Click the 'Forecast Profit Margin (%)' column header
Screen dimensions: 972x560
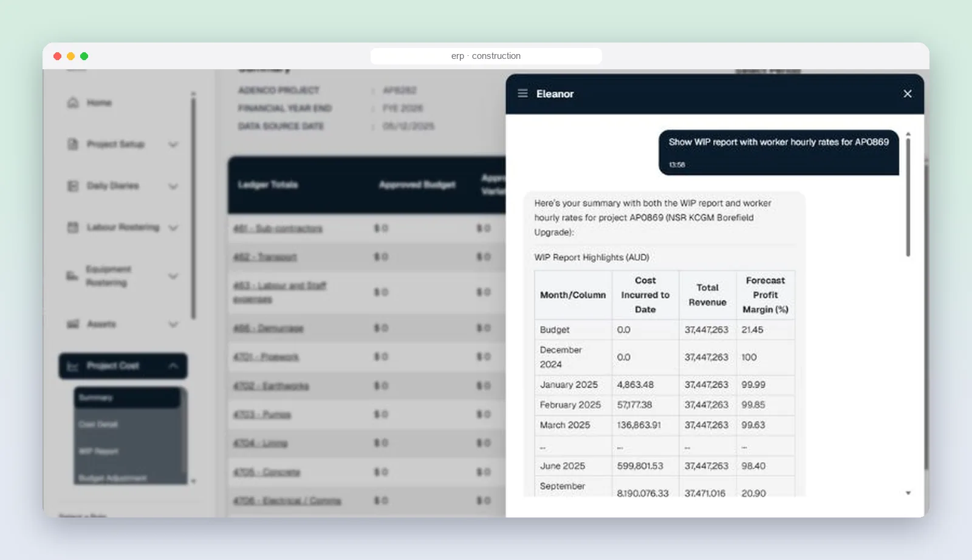click(765, 295)
